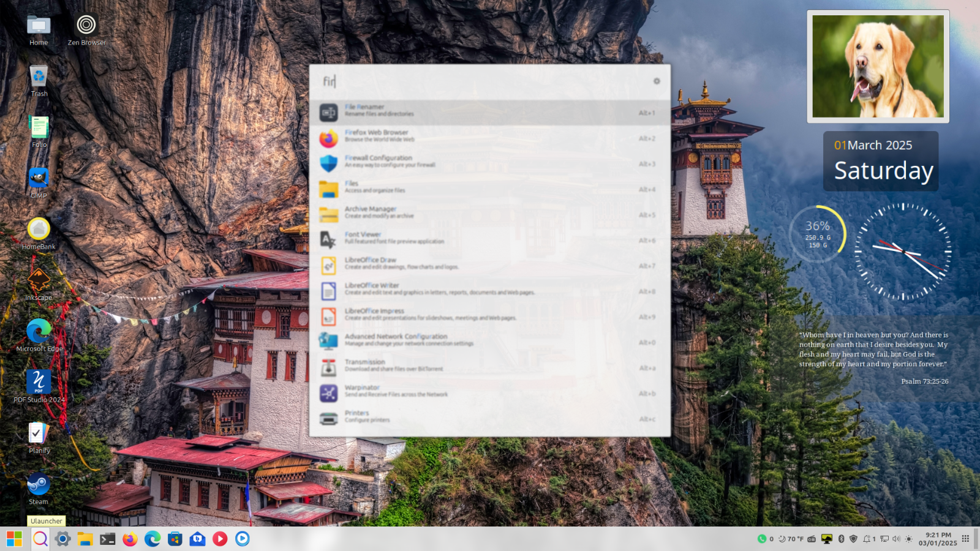Launch Steam from the desktop

pos(39,489)
